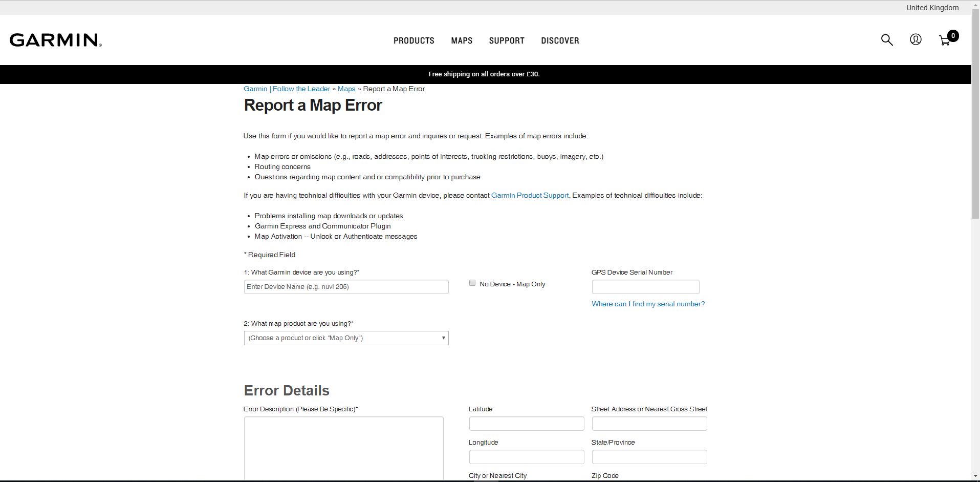This screenshot has width=980, height=482.
Task: Click the scrollbar up arrow
Action: coord(975,5)
